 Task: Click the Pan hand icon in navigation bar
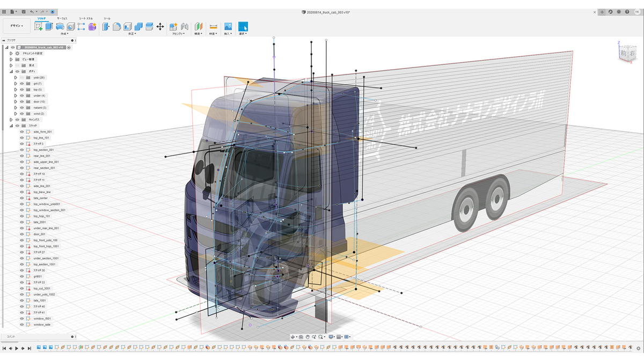point(308,337)
